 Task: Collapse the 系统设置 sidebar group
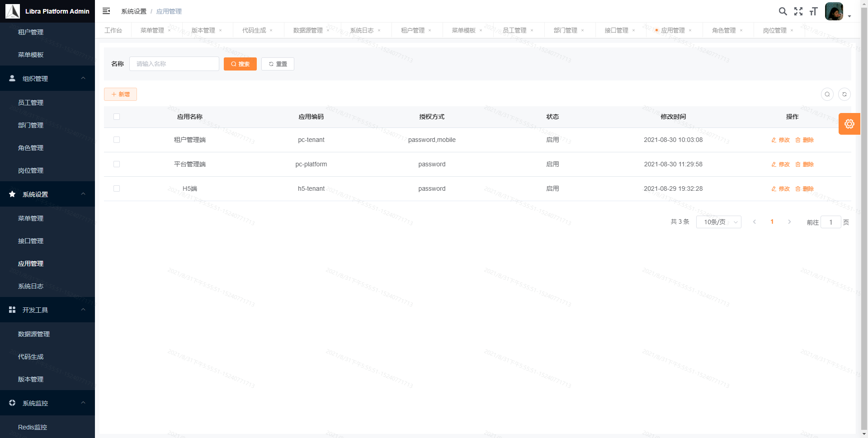[47, 194]
